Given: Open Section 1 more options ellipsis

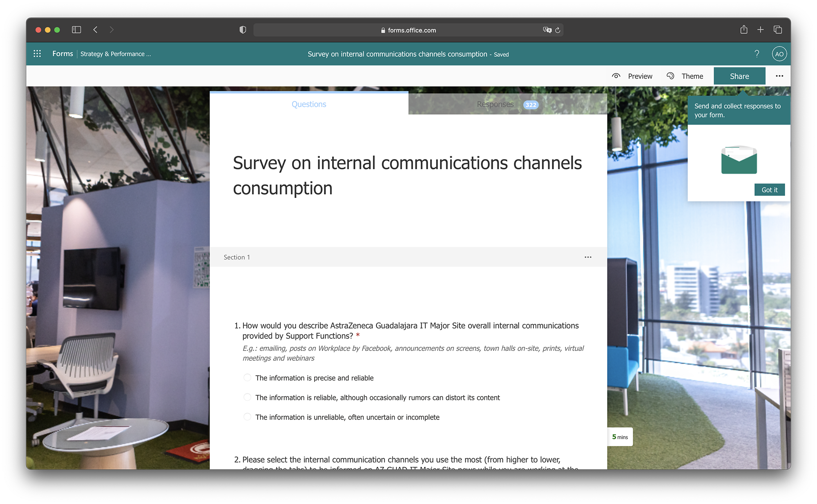Looking at the screenshot, I should 588,257.
